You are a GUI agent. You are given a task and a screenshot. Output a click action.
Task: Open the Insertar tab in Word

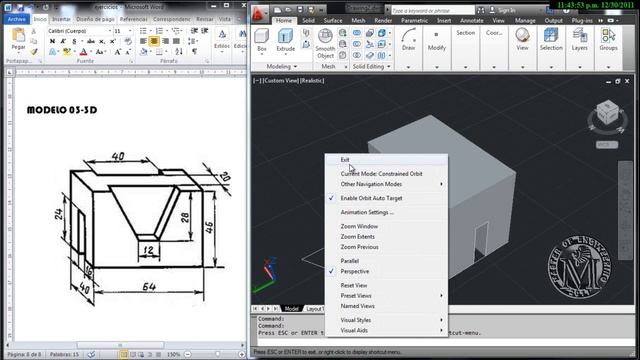pos(61,19)
